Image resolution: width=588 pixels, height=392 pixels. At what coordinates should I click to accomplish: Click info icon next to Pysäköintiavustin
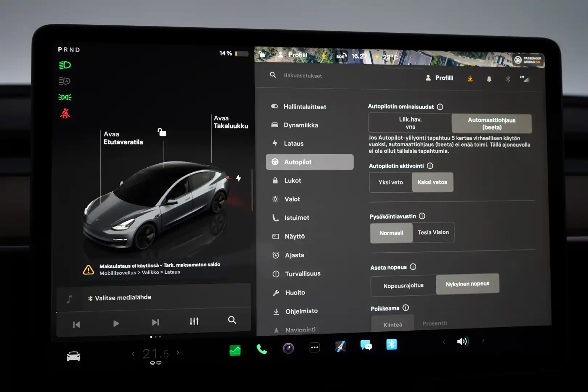(422, 216)
